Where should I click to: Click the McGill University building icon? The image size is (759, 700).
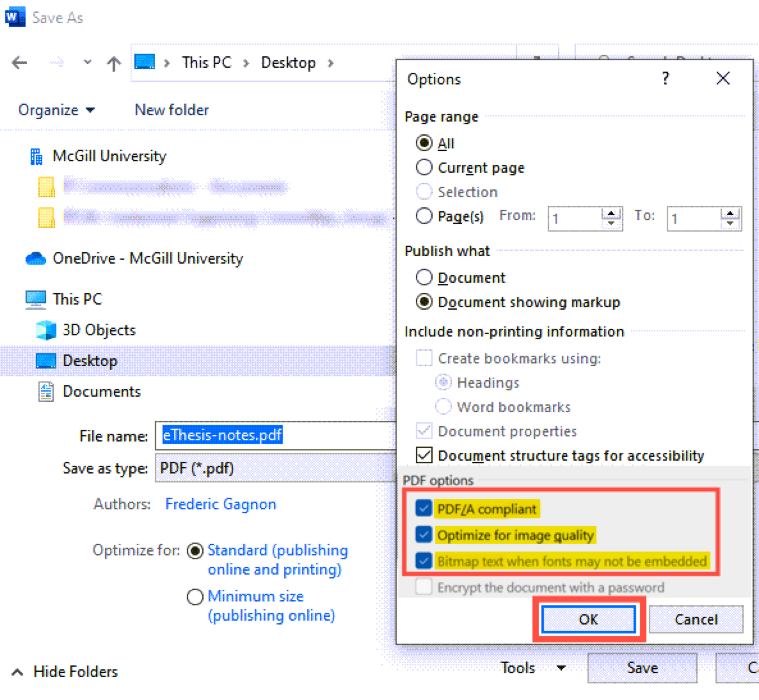(36, 156)
